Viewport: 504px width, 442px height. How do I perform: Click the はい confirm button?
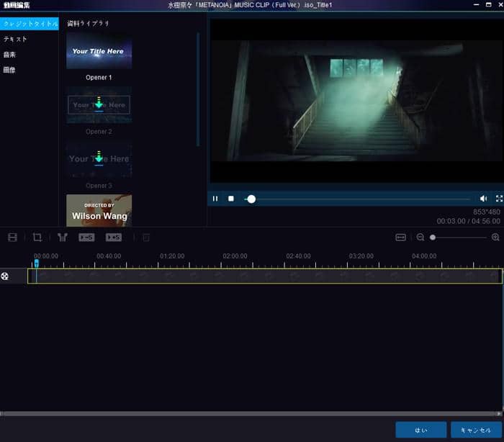click(x=420, y=430)
